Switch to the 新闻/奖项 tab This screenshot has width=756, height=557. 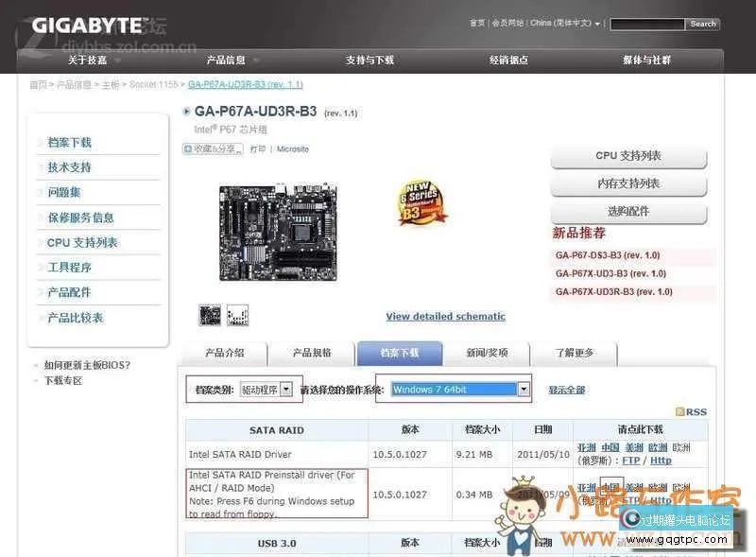(x=486, y=353)
